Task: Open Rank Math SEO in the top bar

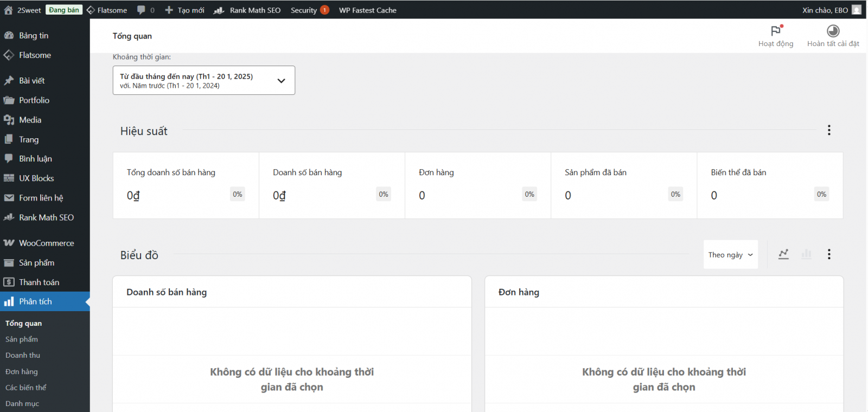Action: tap(254, 10)
